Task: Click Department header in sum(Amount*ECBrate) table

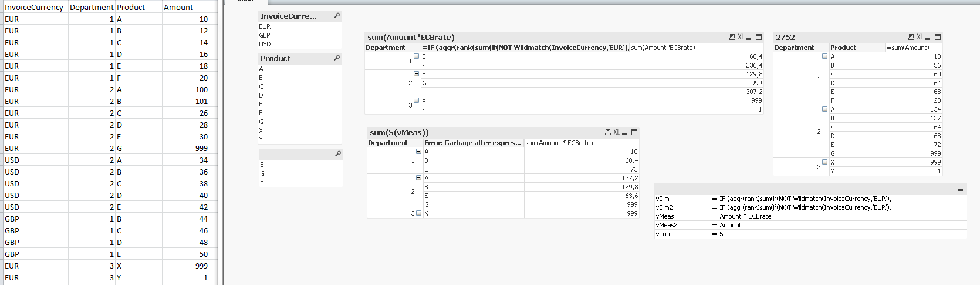Action: (393, 48)
